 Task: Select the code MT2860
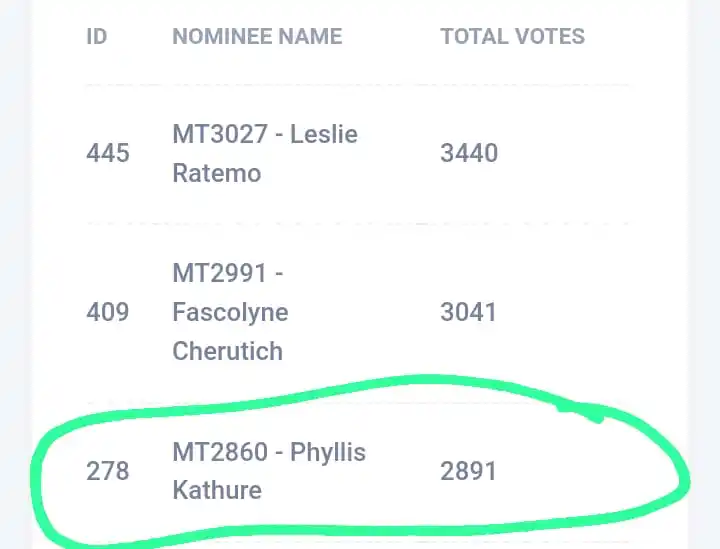pyautogui.click(x=220, y=452)
